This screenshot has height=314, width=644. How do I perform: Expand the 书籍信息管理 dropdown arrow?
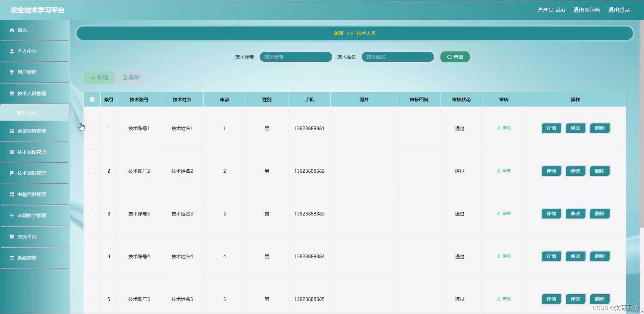63,195
